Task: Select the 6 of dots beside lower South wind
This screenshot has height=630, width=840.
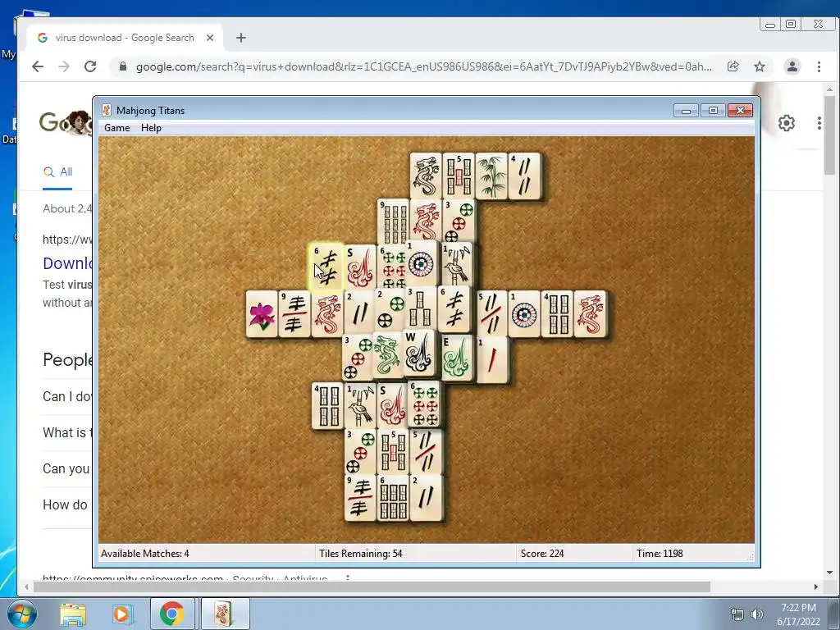Action: [x=425, y=404]
